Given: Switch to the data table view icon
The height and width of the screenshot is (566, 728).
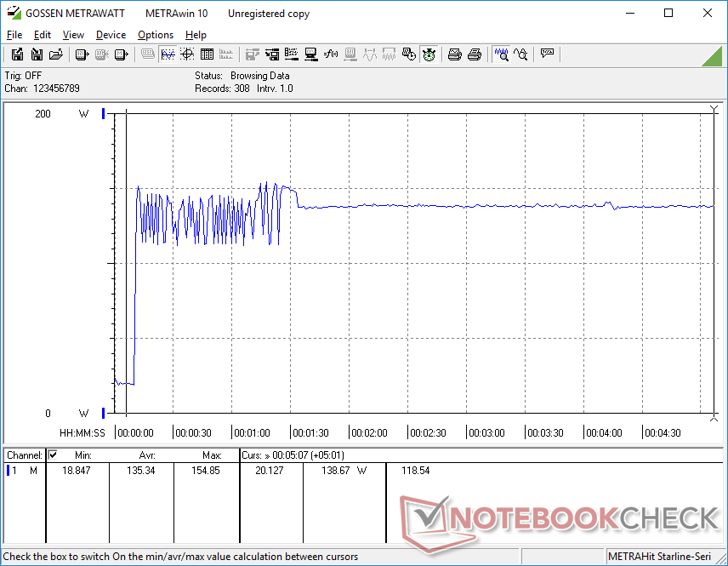Looking at the screenshot, I should pos(207,54).
